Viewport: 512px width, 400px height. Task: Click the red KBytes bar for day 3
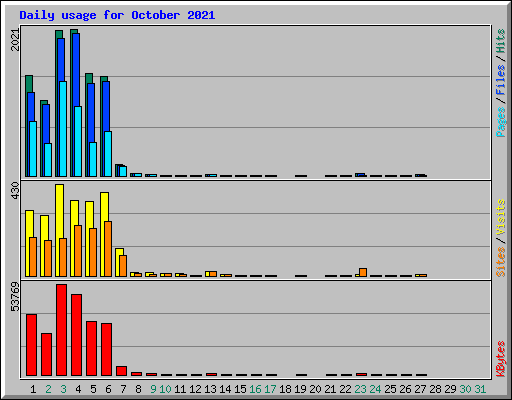pyautogui.click(x=61, y=330)
